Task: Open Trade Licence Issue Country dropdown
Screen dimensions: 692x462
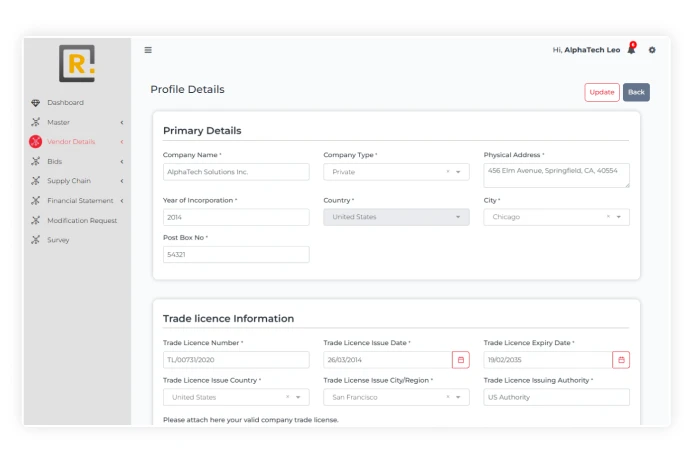Action: pyautogui.click(x=298, y=397)
